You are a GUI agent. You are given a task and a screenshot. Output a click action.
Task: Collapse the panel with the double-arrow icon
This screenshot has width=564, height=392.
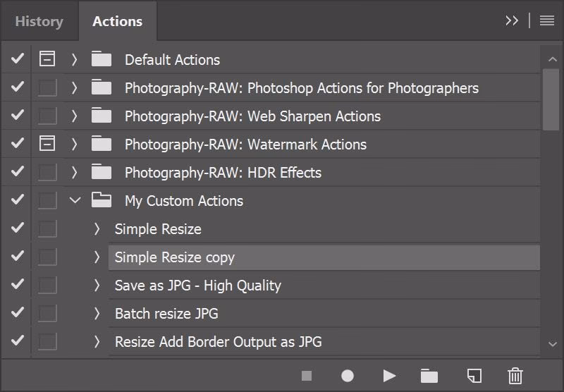coord(512,20)
